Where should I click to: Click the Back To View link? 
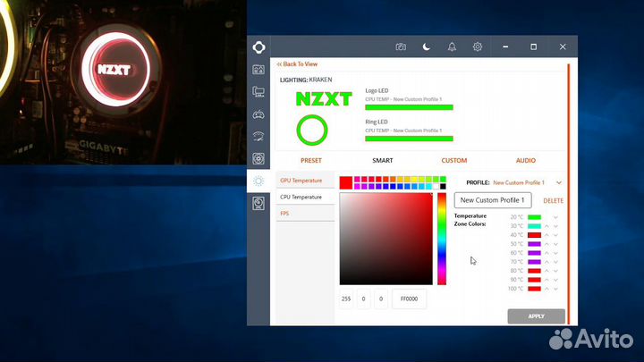click(297, 64)
